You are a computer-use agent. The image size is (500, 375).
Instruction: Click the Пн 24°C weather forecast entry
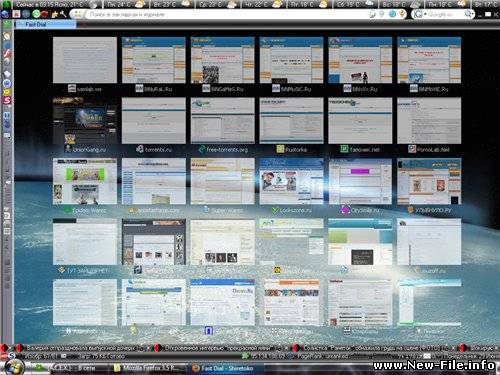126,4
